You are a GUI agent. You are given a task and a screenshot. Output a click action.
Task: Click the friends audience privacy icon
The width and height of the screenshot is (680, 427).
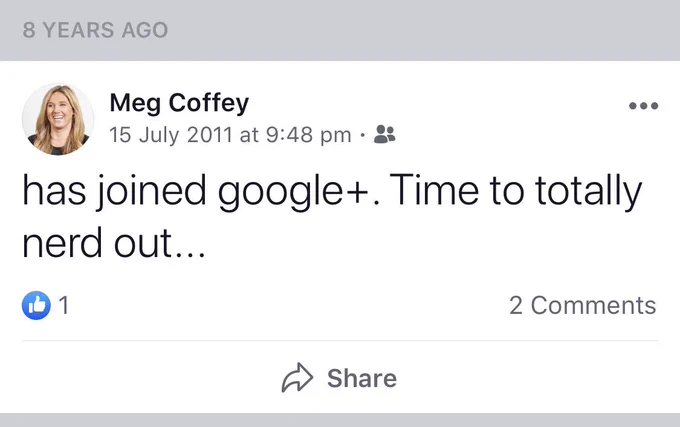pos(385,134)
